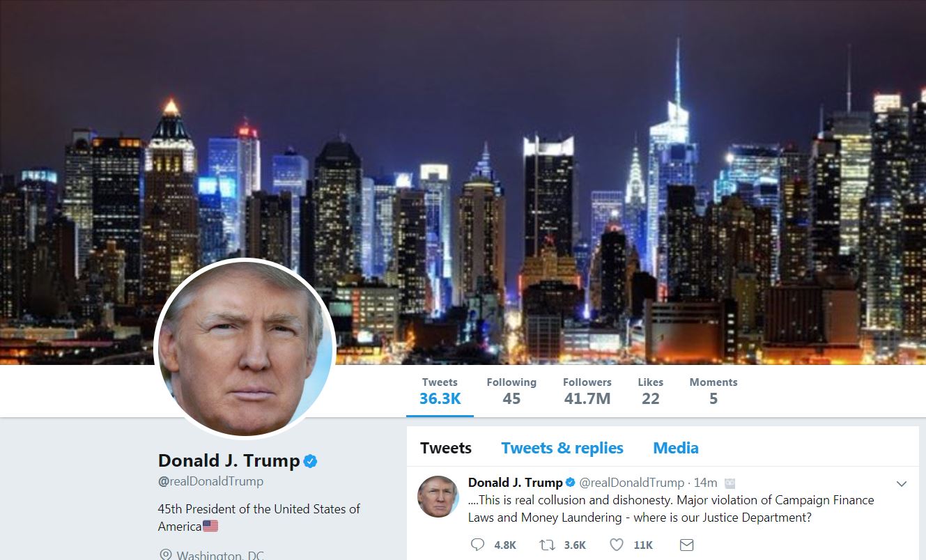Viewport: 926px width, 560px height.
Task: Click verified badge in tweet header
Action: coord(570,483)
